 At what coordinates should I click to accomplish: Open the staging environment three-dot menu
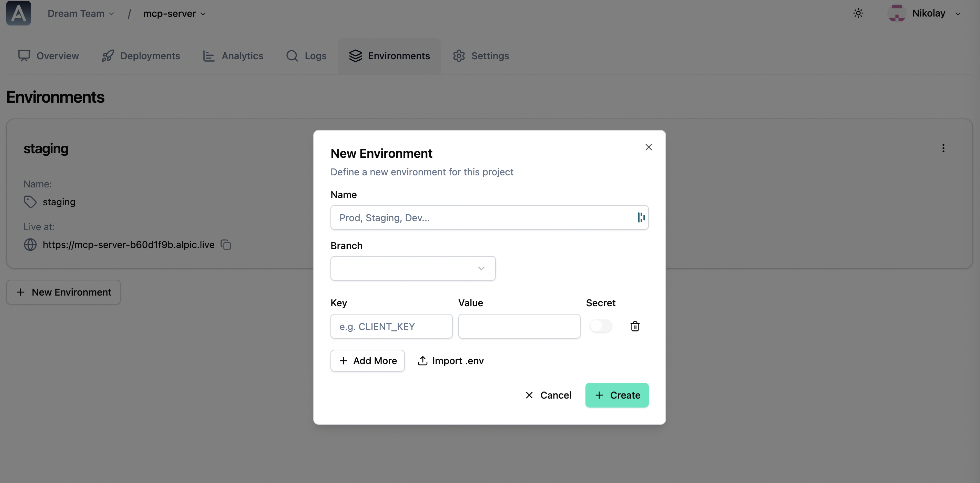tap(943, 148)
